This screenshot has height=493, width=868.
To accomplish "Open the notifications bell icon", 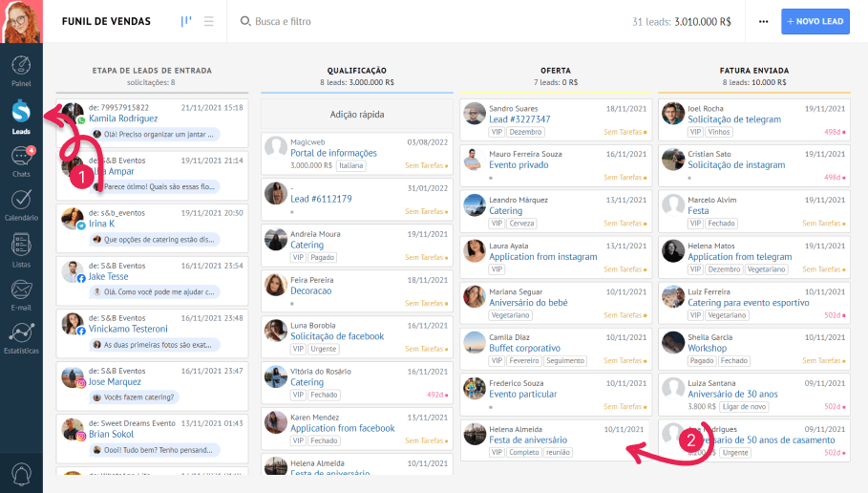I will [x=21, y=474].
